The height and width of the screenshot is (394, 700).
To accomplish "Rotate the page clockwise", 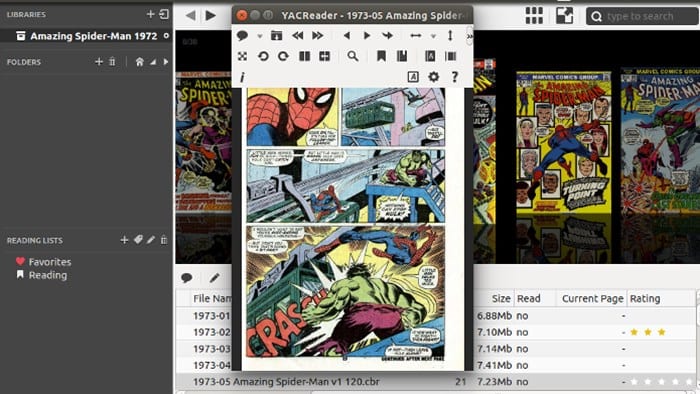I will click(283, 56).
